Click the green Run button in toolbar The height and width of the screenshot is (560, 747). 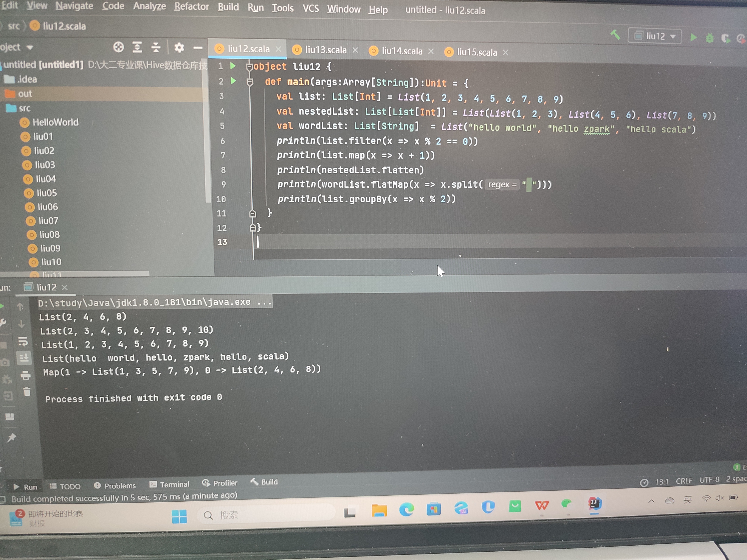click(x=693, y=37)
